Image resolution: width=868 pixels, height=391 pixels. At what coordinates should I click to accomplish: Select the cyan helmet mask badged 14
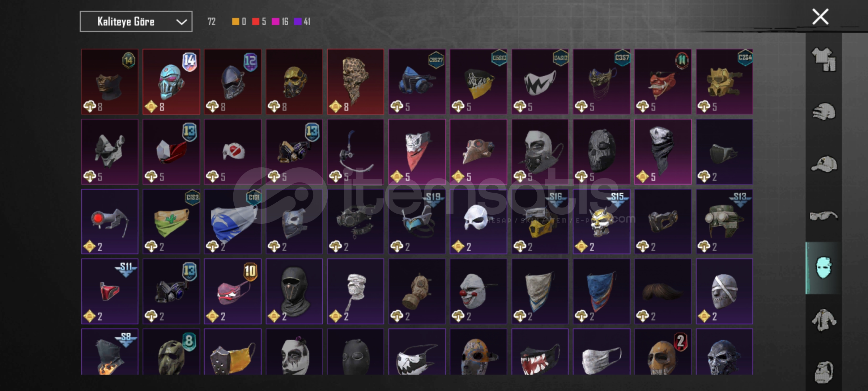171,82
